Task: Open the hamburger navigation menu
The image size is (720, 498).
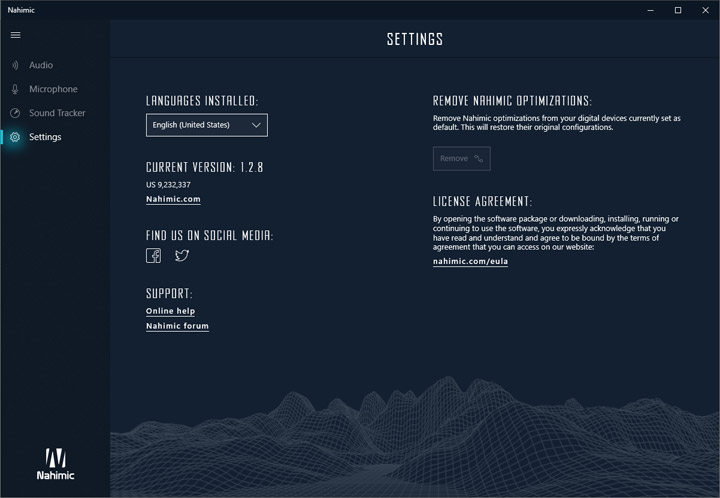Action: (x=16, y=35)
